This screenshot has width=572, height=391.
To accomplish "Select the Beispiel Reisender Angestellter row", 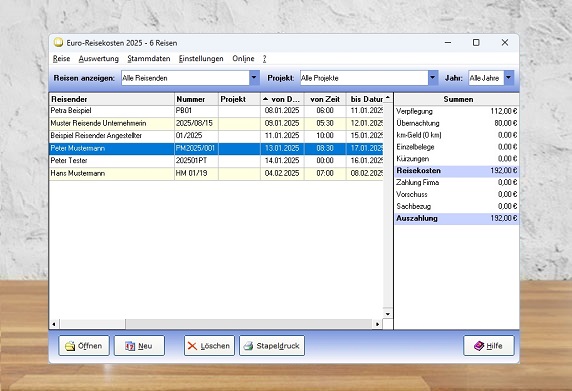I will (x=216, y=136).
